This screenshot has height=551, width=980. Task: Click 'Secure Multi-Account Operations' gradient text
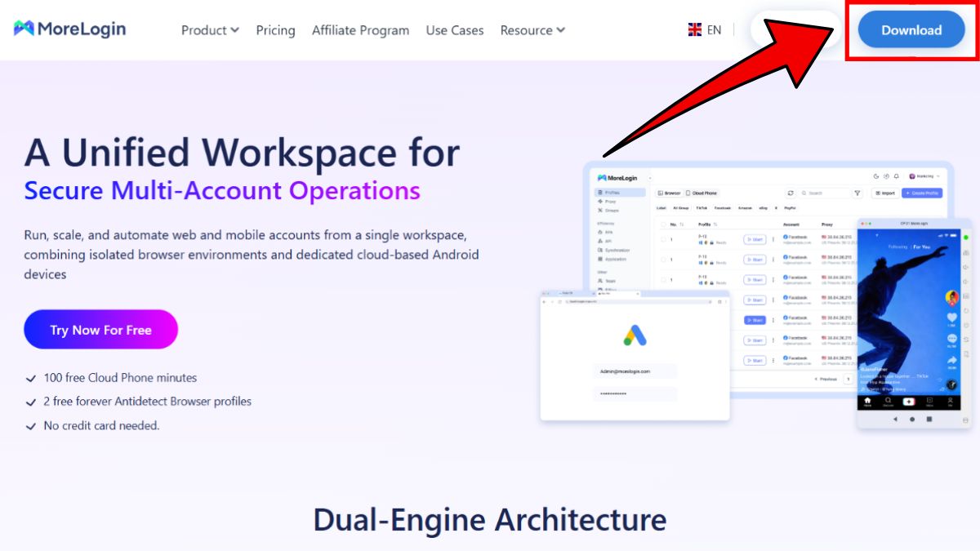pyautogui.click(x=222, y=190)
